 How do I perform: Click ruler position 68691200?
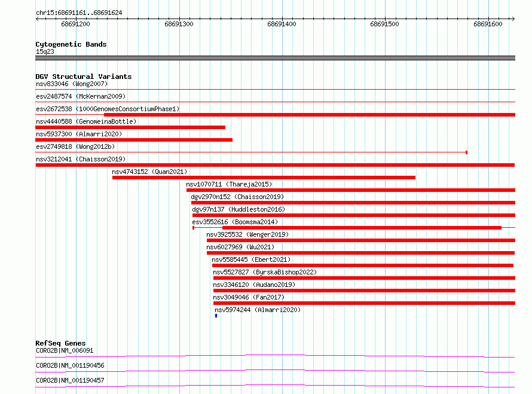point(76,24)
